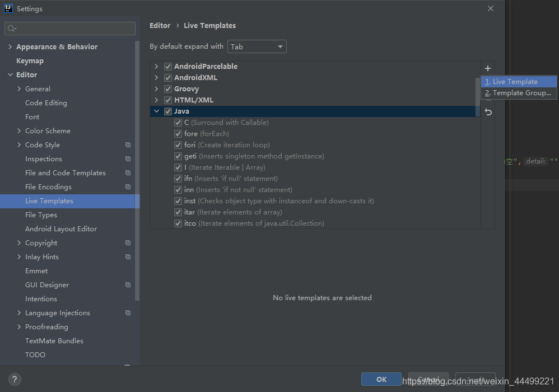Expand the Proofreading node chevron
Screen dimensions: 559x392
(19, 327)
